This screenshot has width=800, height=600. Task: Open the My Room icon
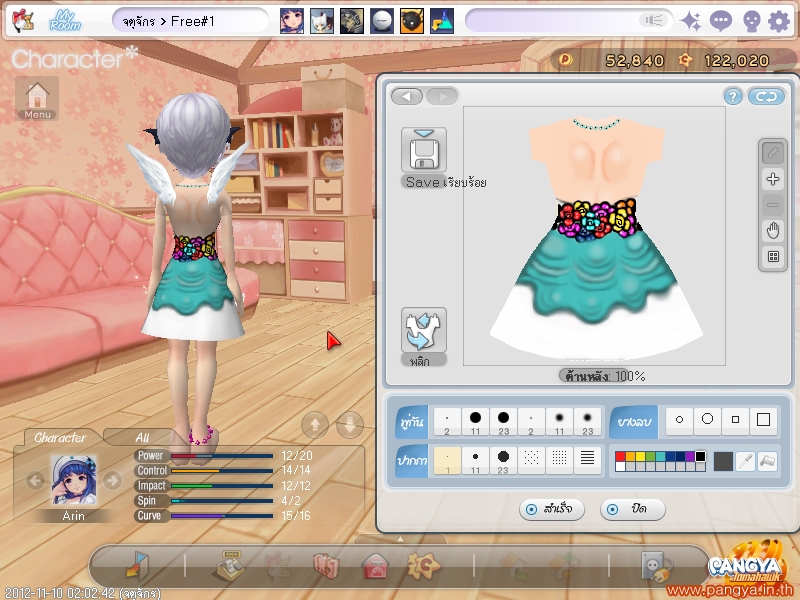coord(65,21)
